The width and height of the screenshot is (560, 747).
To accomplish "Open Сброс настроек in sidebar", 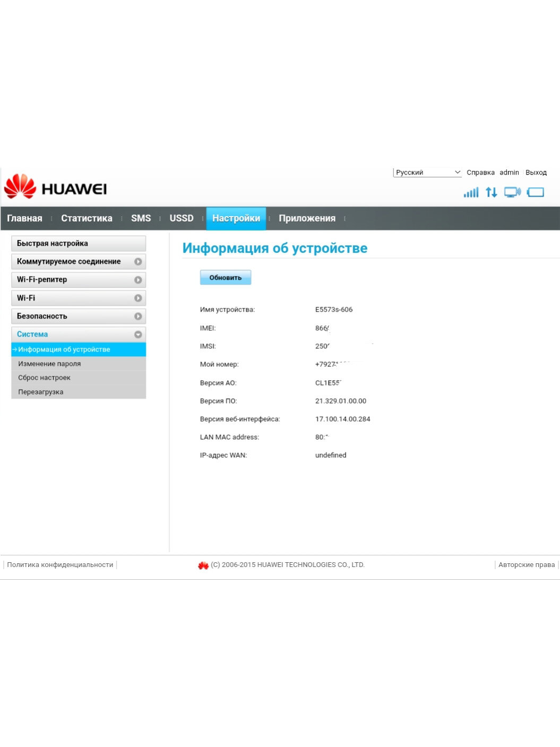I will pos(79,377).
